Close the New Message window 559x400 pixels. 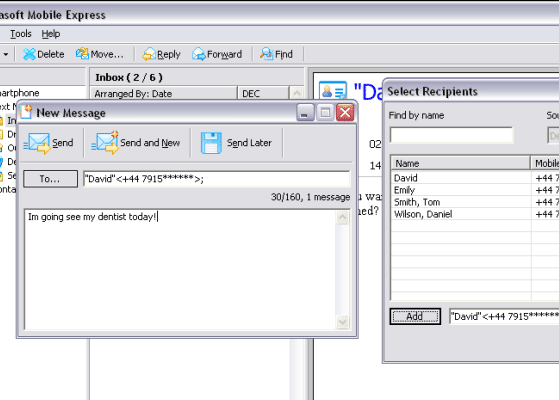coord(345,113)
